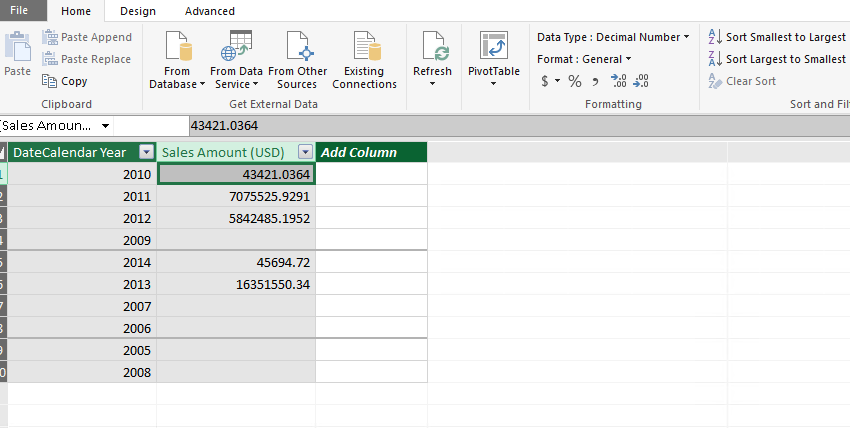Select cell with value 2009
This screenshot has height=428, width=850.
click(82, 240)
